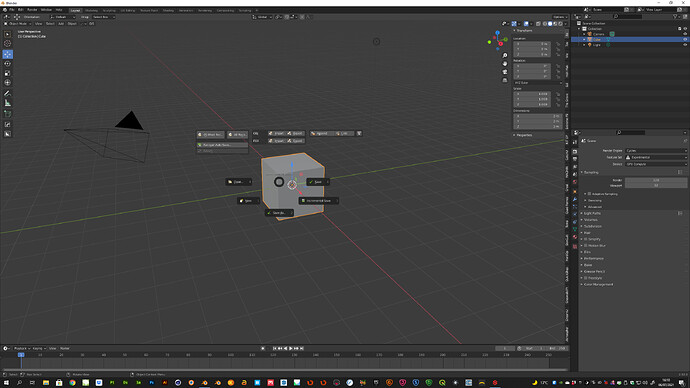Open the XYZ Euler rotation mode dropdown

pos(538,83)
